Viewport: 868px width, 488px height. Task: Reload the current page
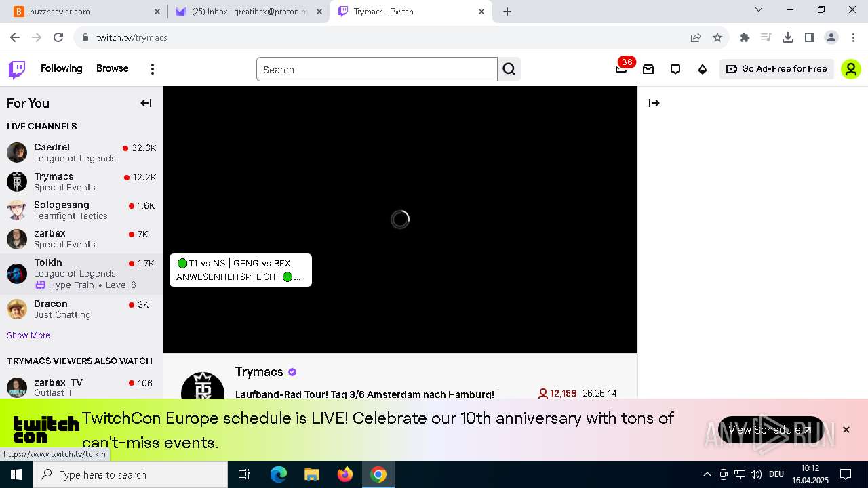(58, 37)
